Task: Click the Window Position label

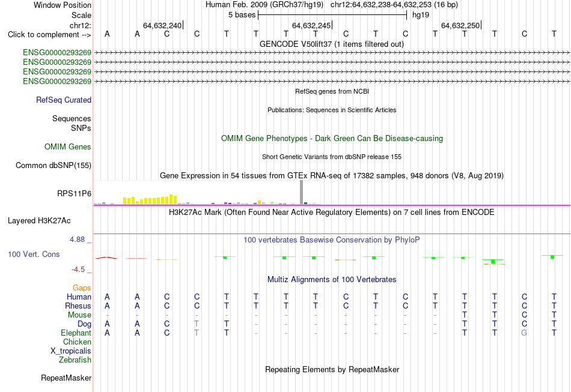Action: tap(63, 5)
